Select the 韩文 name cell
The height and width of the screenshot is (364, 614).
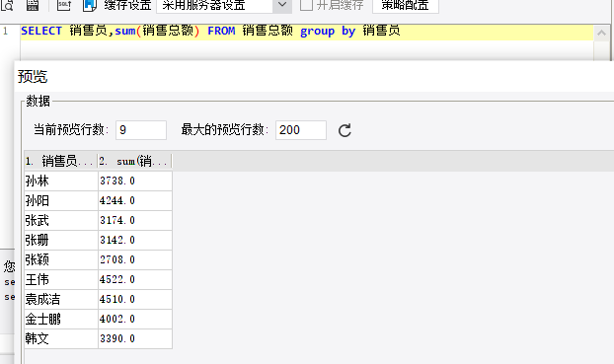pos(61,338)
